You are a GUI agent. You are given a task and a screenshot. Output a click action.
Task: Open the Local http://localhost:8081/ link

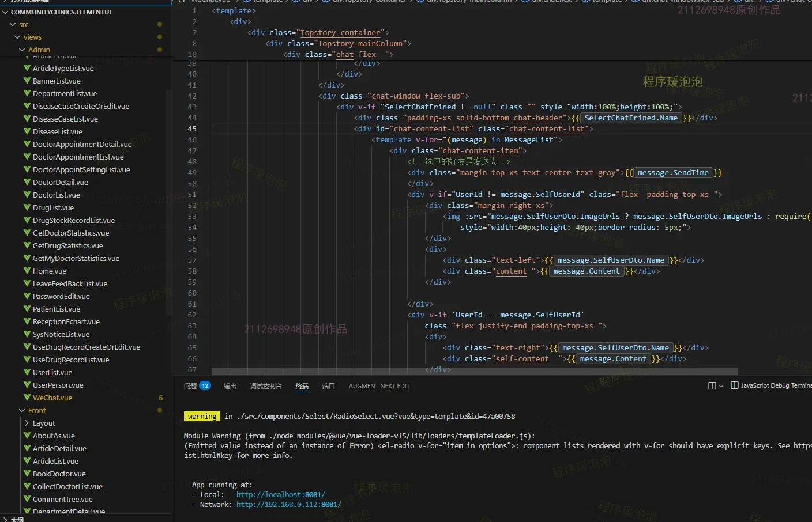coord(281,494)
